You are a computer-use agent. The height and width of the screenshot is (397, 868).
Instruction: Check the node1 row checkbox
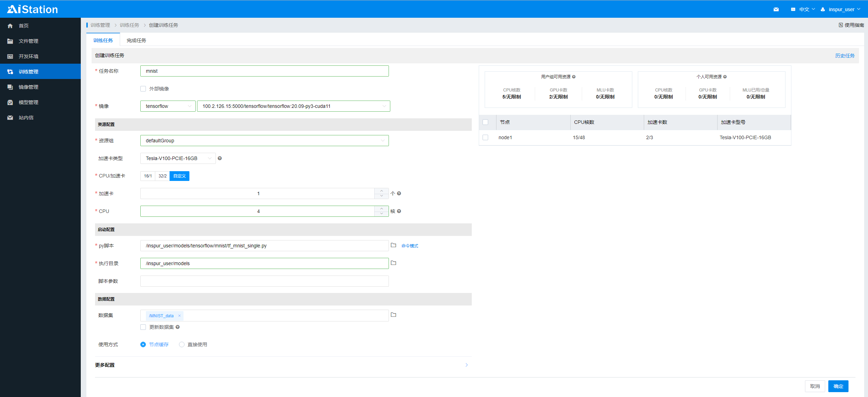click(485, 137)
